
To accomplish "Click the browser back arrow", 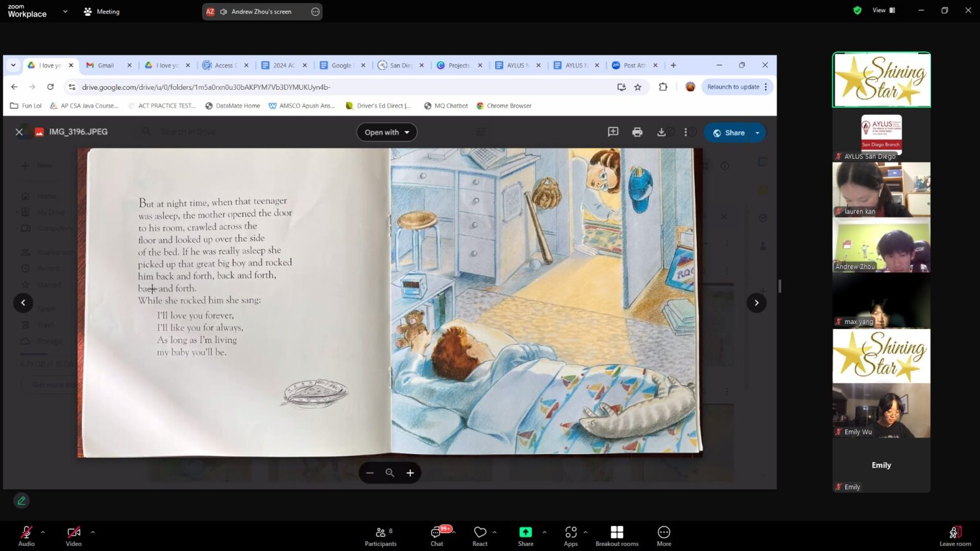I will (15, 87).
